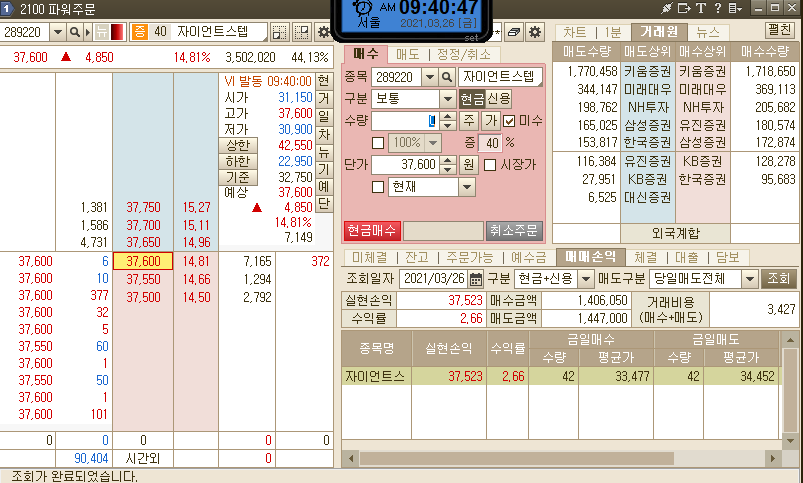The width and height of the screenshot is (803, 483).
Task: Click the export window icon in title bar
Action: click(x=684, y=8)
